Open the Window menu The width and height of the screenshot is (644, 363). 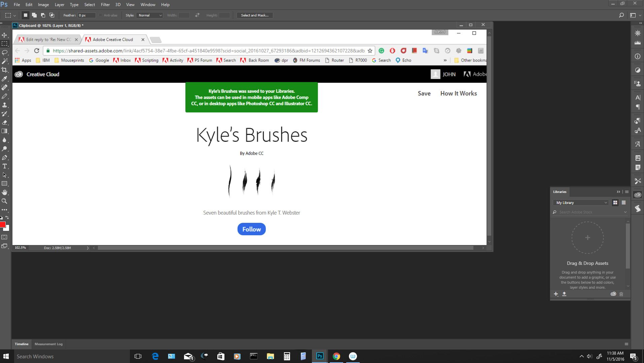[148, 5]
